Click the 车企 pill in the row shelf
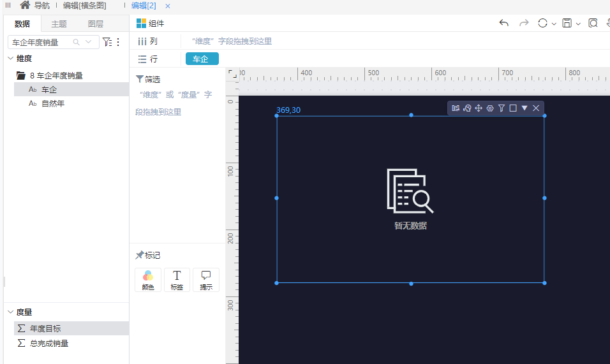Screen dimensions: 610x364 tap(202, 59)
